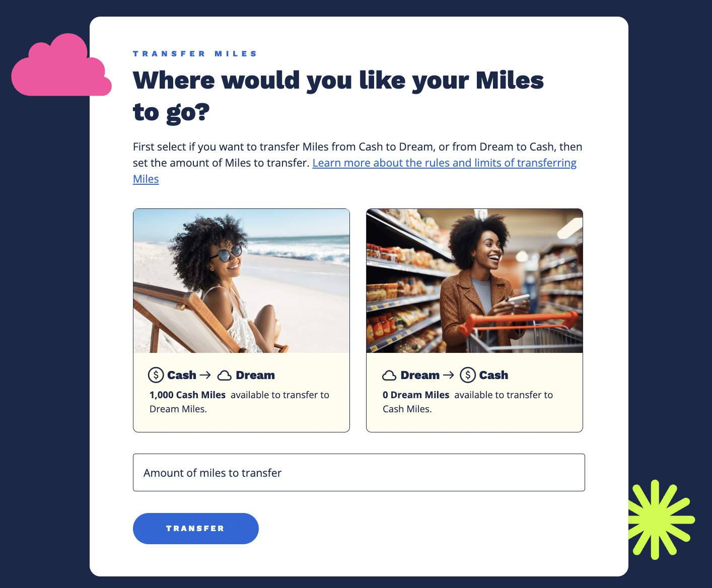712x588 pixels.
Task: Select the Dream to Cash transfer card
Action: [474, 320]
